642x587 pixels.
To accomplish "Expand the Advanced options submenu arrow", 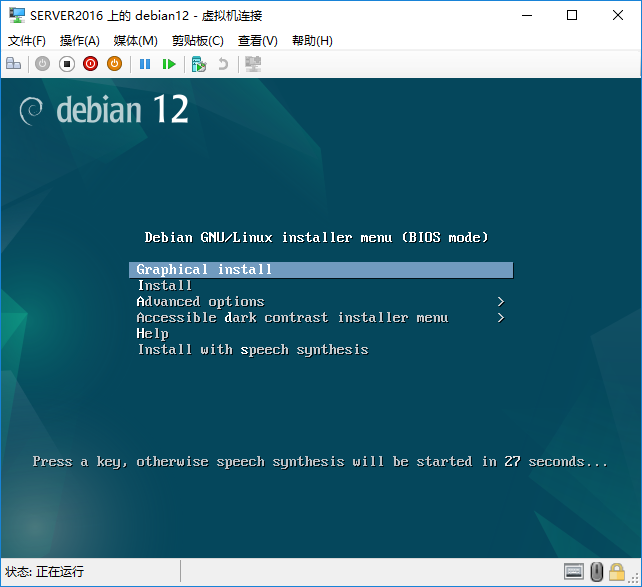I will click(501, 302).
